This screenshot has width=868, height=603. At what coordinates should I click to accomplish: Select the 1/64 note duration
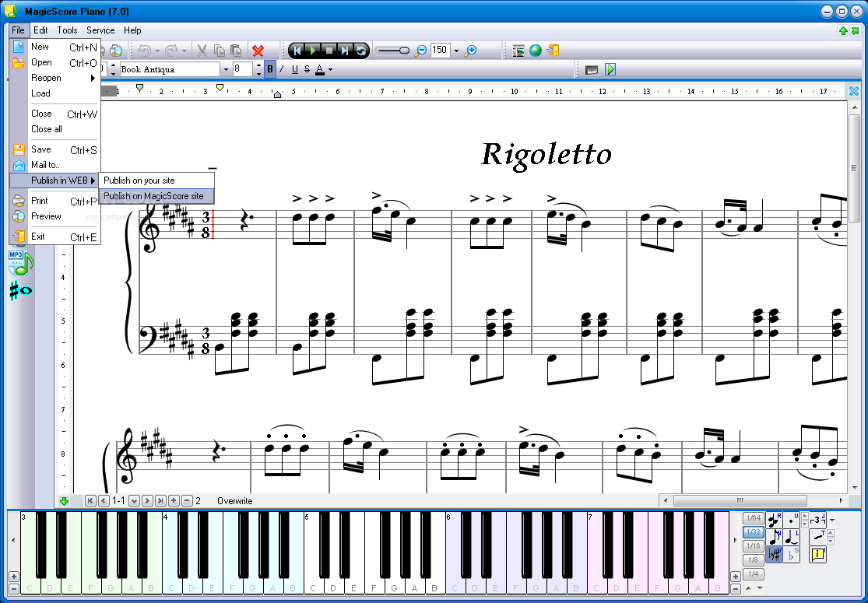(x=754, y=518)
